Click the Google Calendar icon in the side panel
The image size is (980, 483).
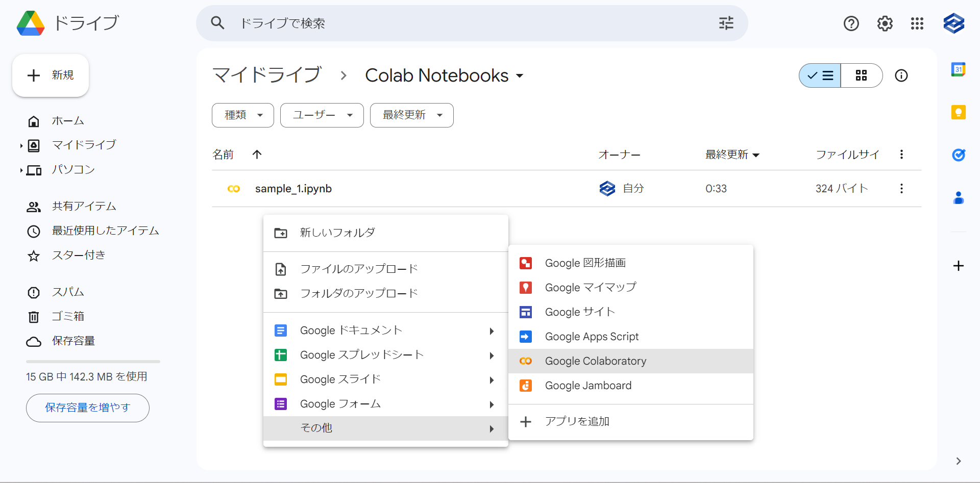coord(959,69)
